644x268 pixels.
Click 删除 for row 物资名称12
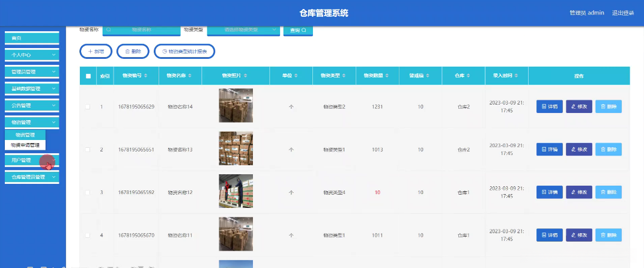pyautogui.click(x=609, y=192)
